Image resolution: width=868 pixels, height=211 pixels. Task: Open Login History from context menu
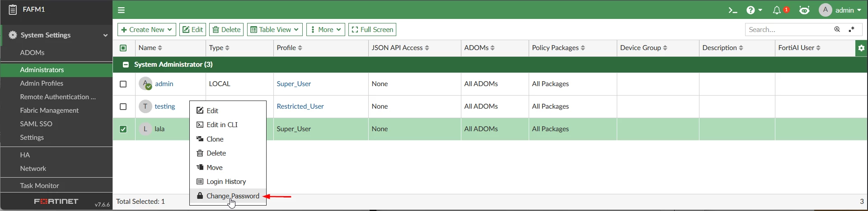(x=228, y=182)
